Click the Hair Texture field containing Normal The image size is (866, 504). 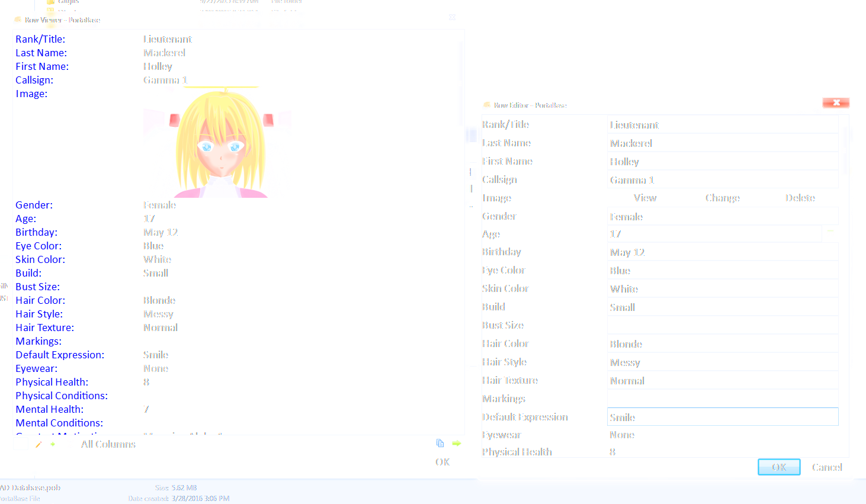pos(723,381)
